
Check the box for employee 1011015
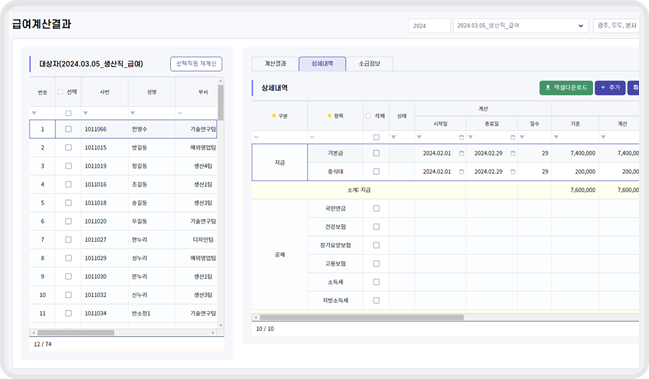click(68, 147)
